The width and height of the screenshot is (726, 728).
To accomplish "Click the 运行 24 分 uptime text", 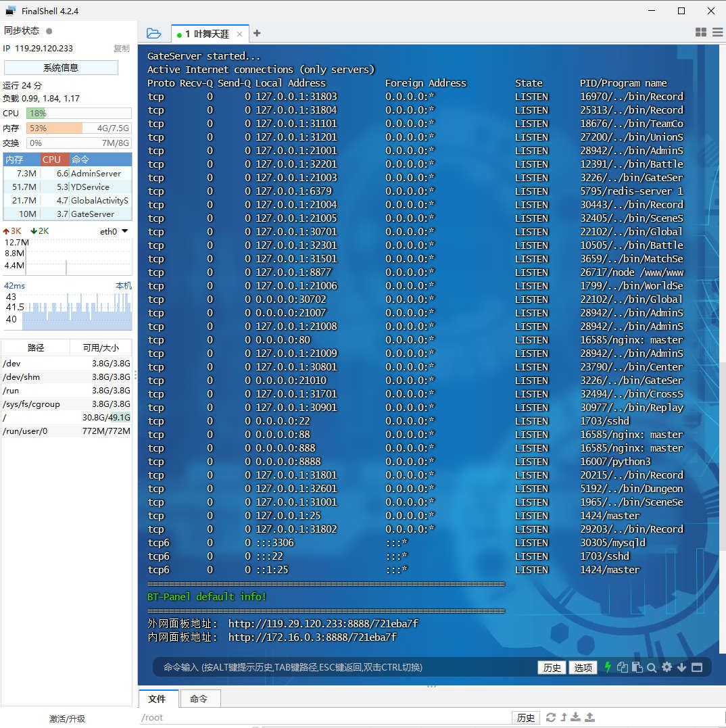I will pyautogui.click(x=22, y=85).
